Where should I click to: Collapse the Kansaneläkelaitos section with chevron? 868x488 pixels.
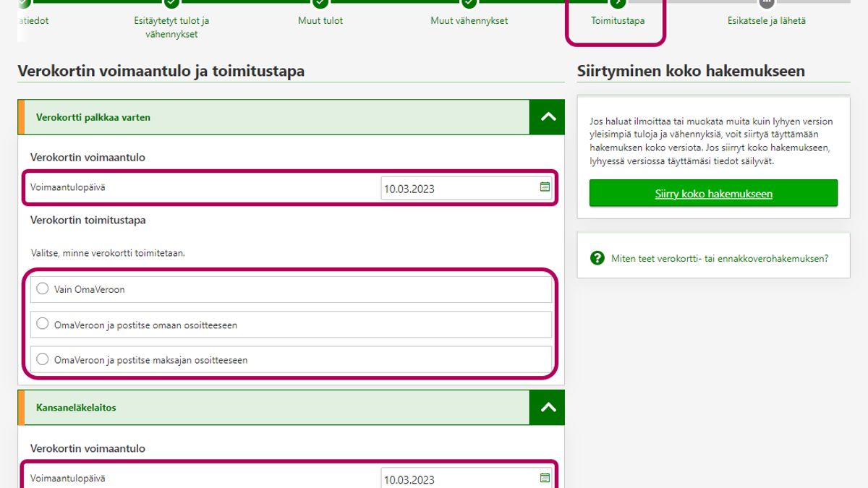tap(548, 408)
